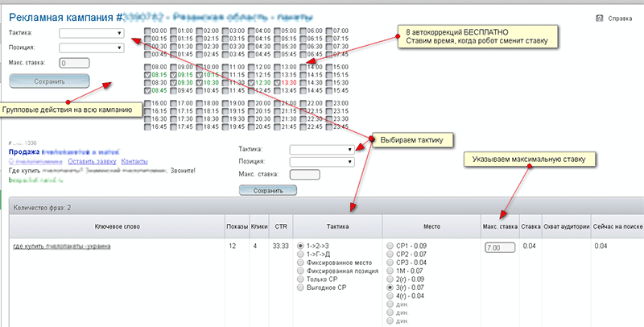Screen dimensions: 644x327
Task: Click the Тактика column header
Action: pos(337,226)
